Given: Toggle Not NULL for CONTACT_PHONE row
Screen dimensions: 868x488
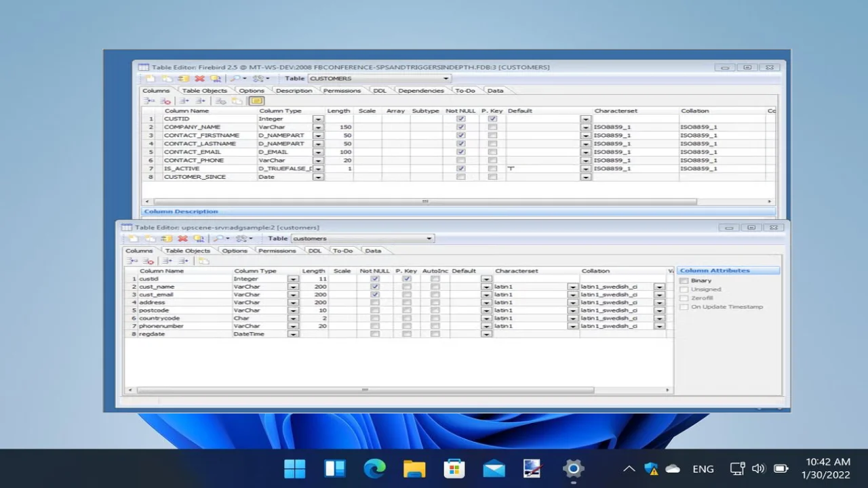Looking at the screenshot, I should tap(461, 161).
